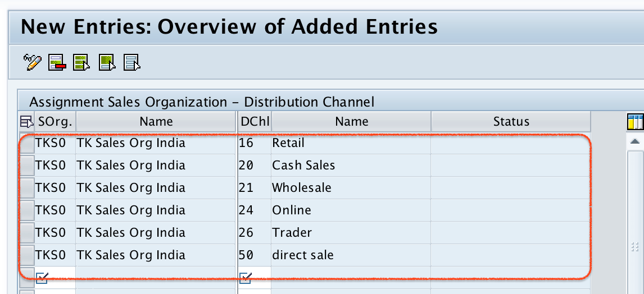Click the Name header beside DChl
The width and height of the screenshot is (644, 294).
coord(351,121)
